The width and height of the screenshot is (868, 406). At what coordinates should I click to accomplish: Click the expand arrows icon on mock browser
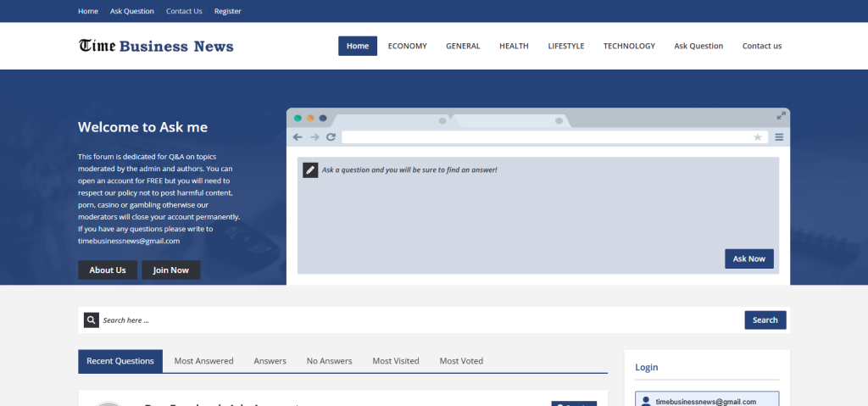pos(781,115)
